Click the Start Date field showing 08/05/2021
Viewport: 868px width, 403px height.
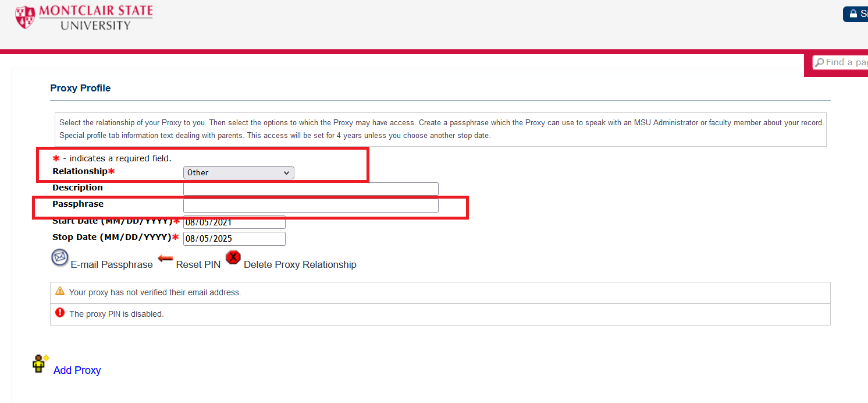(234, 222)
